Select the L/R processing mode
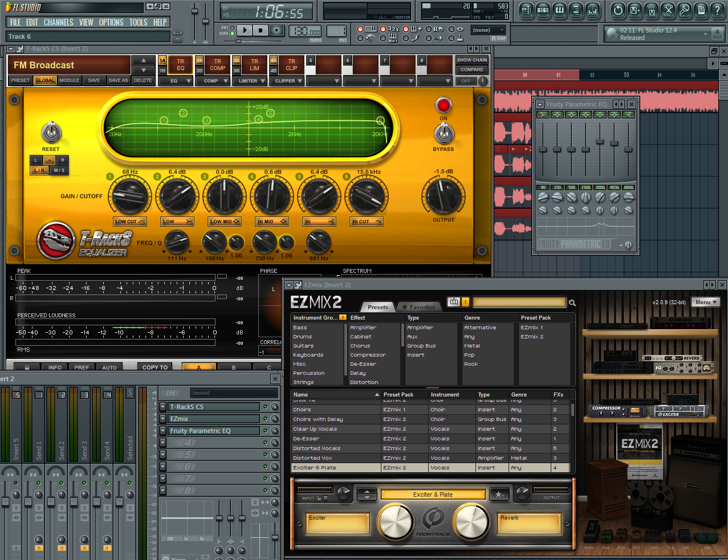The width and height of the screenshot is (728, 560). coord(39,170)
